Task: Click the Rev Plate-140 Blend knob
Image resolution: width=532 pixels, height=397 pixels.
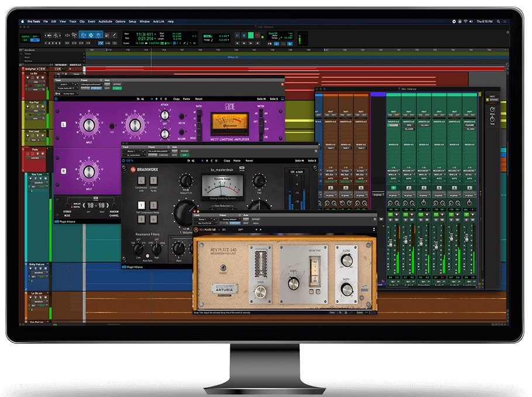Action: coord(347,260)
